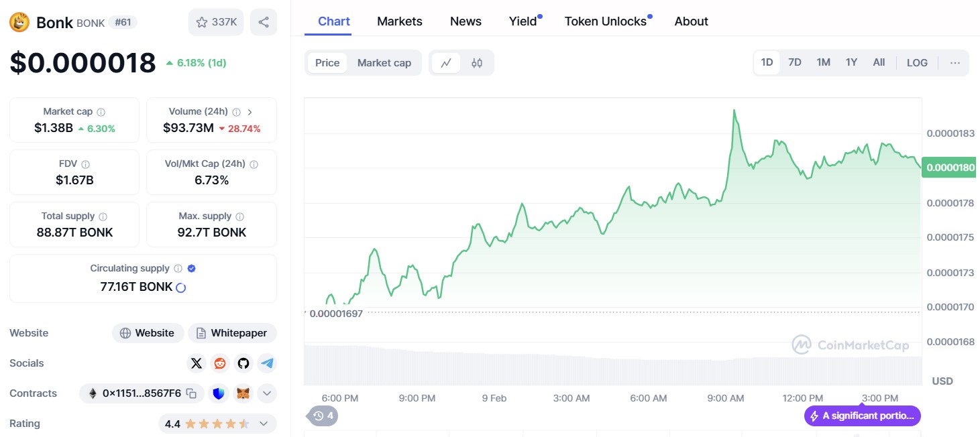Add Bonk to watchlist via star button
Screen dimensions: 980x437
point(216,22)
